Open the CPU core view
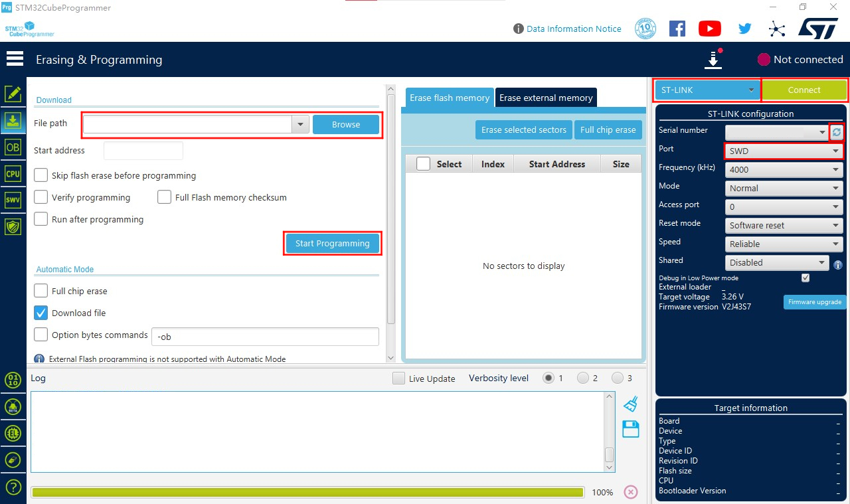Viewport: 850px width, 504px height. point(13,173)
